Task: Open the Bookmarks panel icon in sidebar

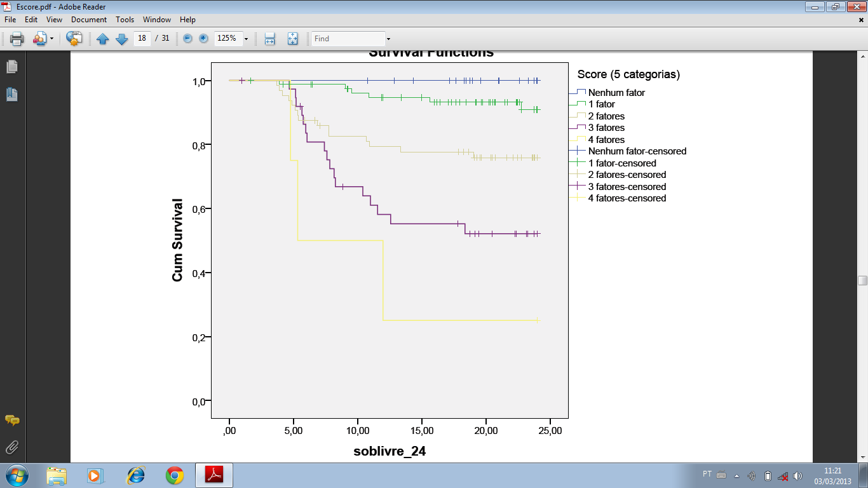Action: click(x=12, y=95)
